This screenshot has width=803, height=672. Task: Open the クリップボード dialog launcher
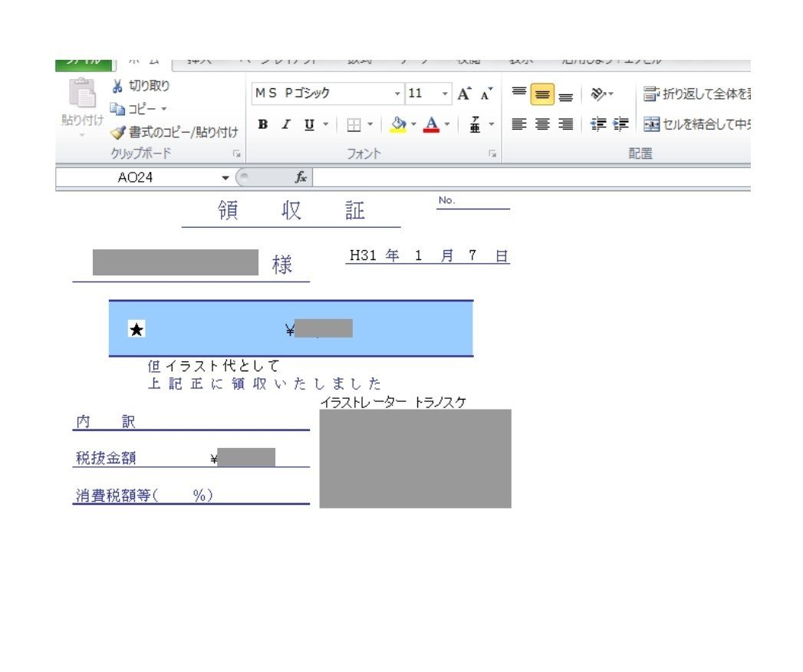(236, 153)
